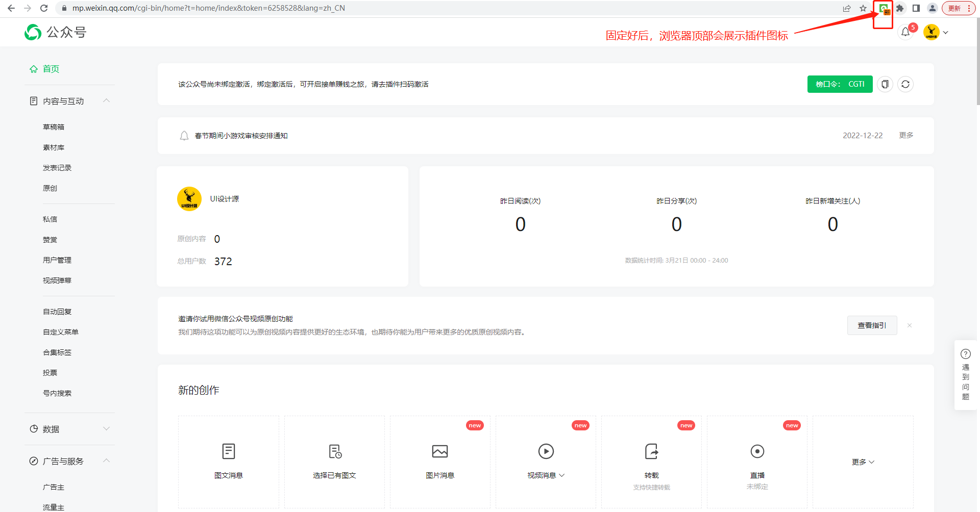Open the browser extensions puzzle icon
980x512 pixels.
(899, 8)
